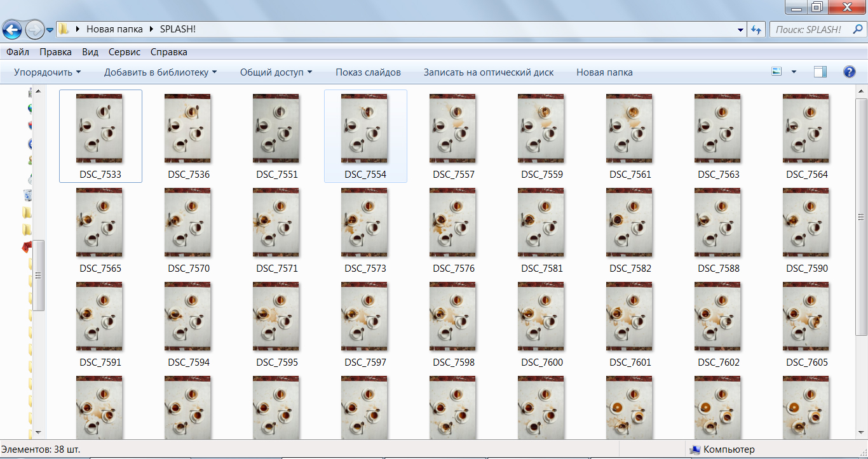Click the folder icon in the address bar

[x=64, y=29]
